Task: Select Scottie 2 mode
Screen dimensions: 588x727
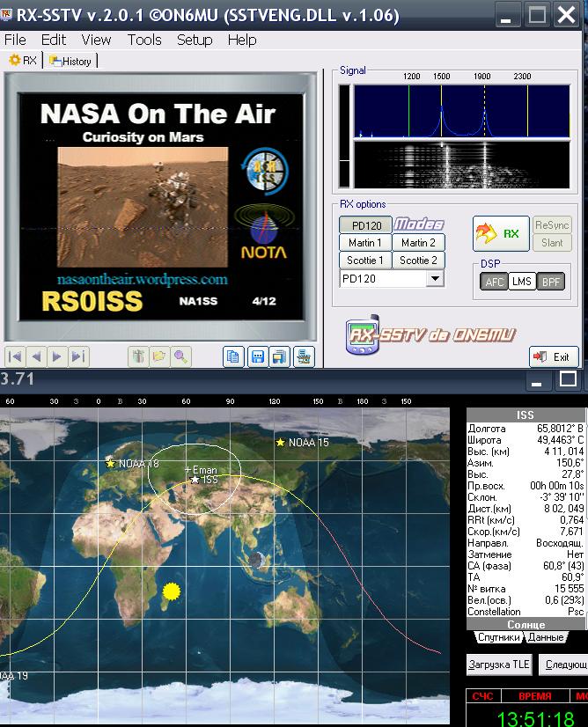Action: pos(418,261)
